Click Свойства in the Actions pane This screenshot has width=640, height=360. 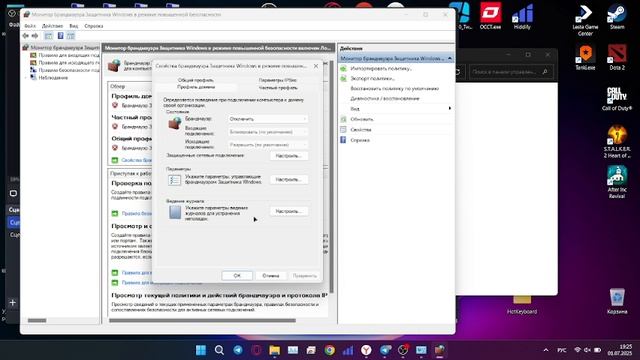point(361,130)
